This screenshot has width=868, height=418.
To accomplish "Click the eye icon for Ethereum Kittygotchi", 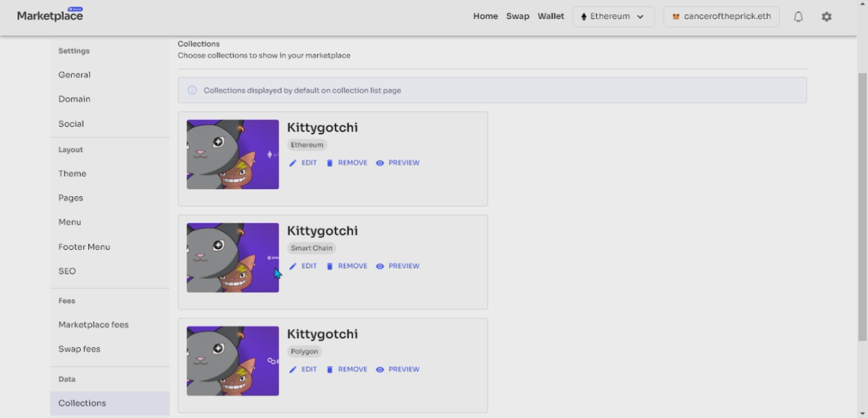I will pyautogui.click(x=380, y=163).
